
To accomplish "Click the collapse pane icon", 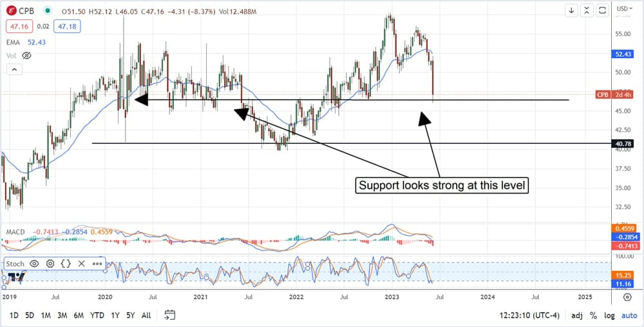I will [x=587, y=10].
